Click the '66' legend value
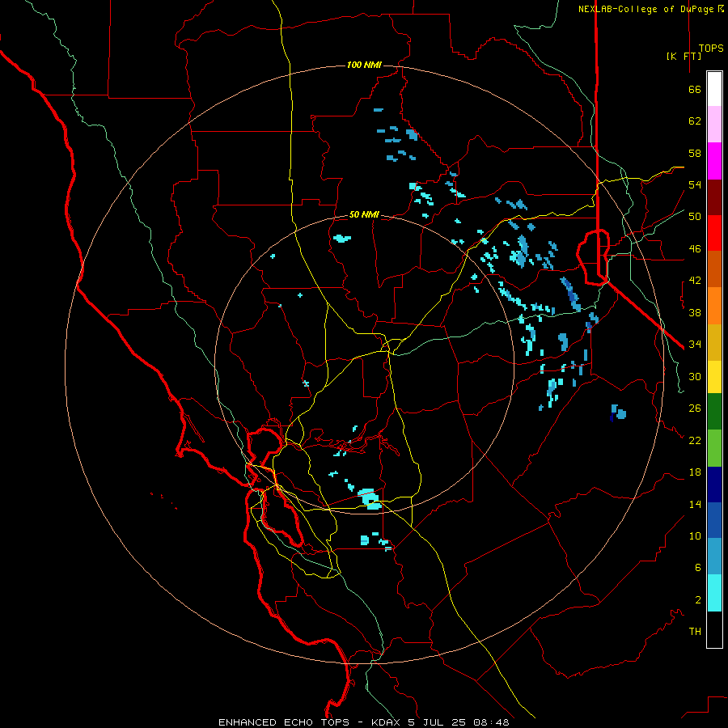 [x=695, y=90]
